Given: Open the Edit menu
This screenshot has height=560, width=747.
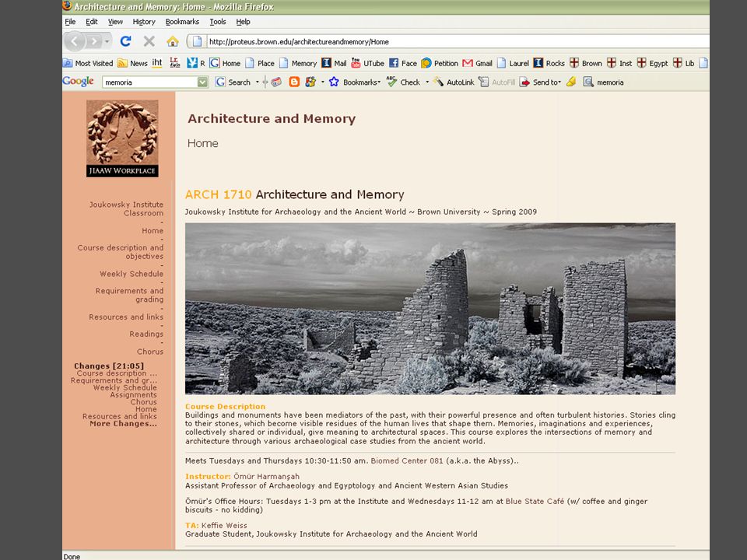Looking at the screenshot, I should point(92,22).
